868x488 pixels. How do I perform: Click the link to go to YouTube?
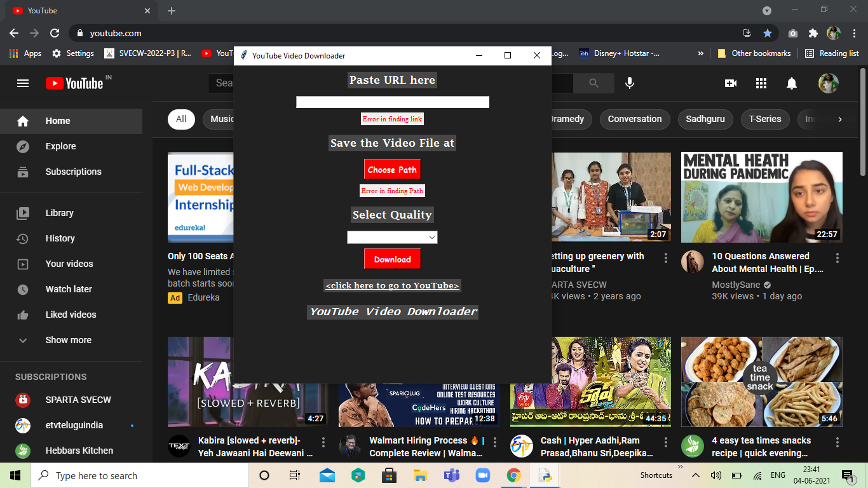coord(392,285)
